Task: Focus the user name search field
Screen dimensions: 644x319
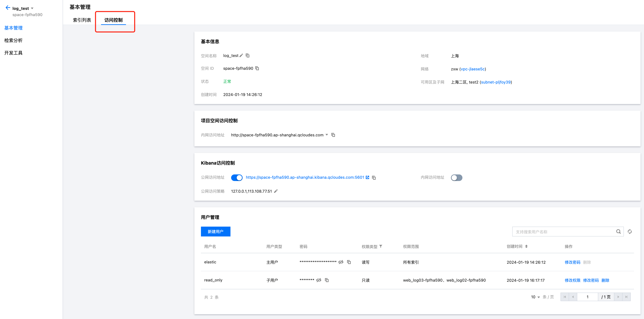Action: coord(562,232)
